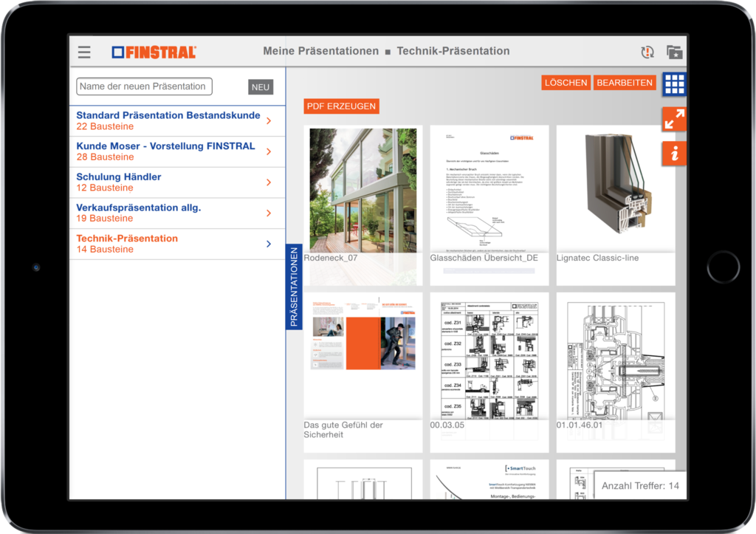Go to Meine Präsentationen breadcrumb
Viewport: 756px width, 534px height.
click(x=320, y=51)
